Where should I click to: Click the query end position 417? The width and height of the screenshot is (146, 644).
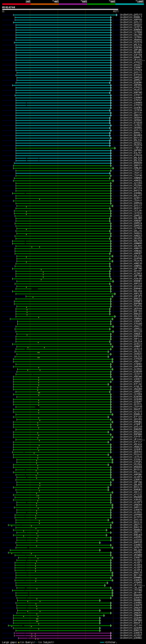(115, 11)
